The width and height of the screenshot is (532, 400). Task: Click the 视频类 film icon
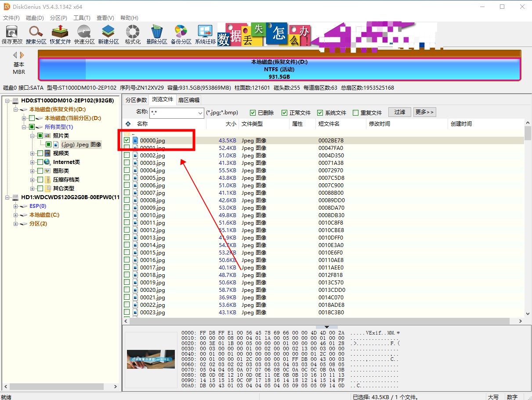click(47, 153)
